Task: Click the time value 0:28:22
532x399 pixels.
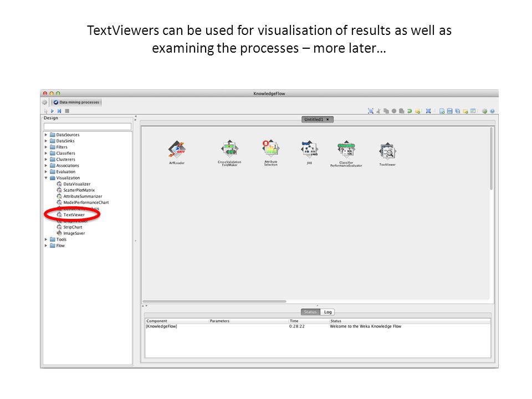Action: click(x=297, y=326)
